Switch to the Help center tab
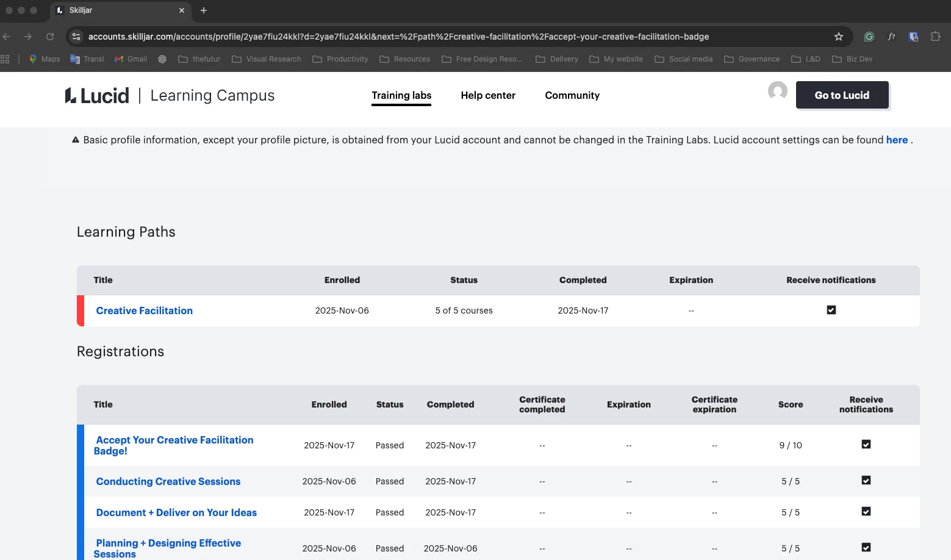Viewport: 951px width, 560px height. (x=488, y=95)
